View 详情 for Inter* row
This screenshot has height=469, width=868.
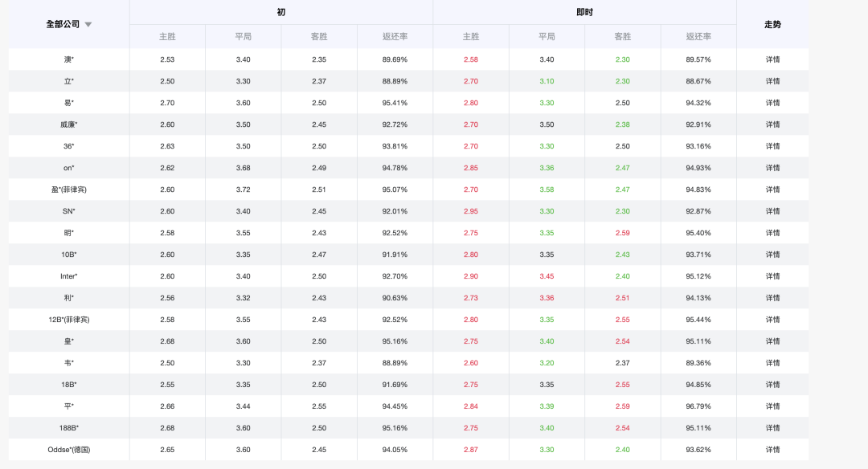772,276
